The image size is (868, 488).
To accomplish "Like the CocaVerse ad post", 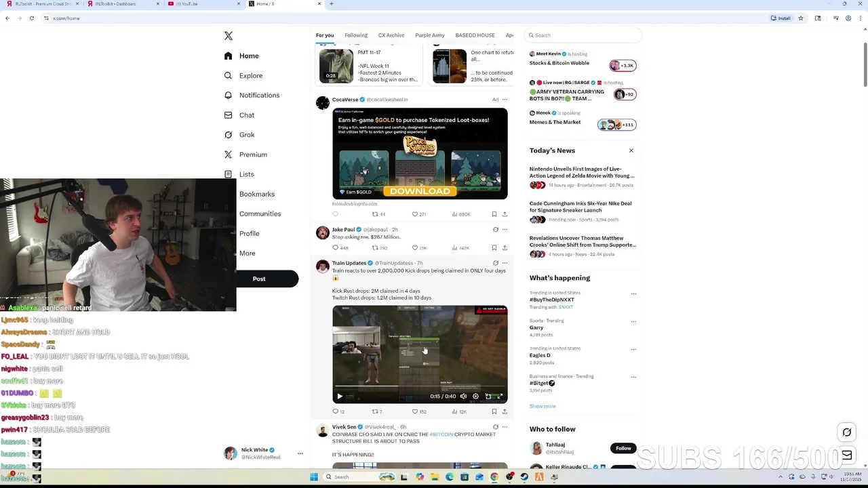I will 415,214.
